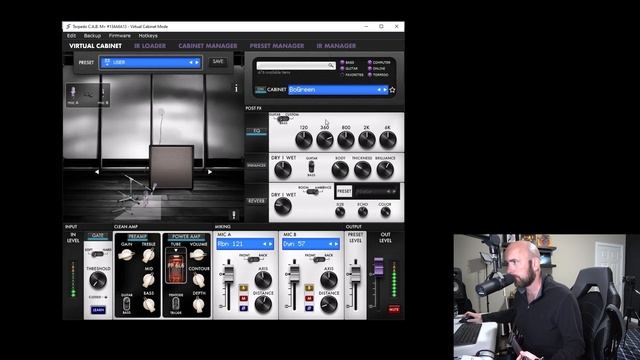This screenshot has height=360, width=640.
Task: Toggle the Enhancer section on/off
Action: click(256, 165)
